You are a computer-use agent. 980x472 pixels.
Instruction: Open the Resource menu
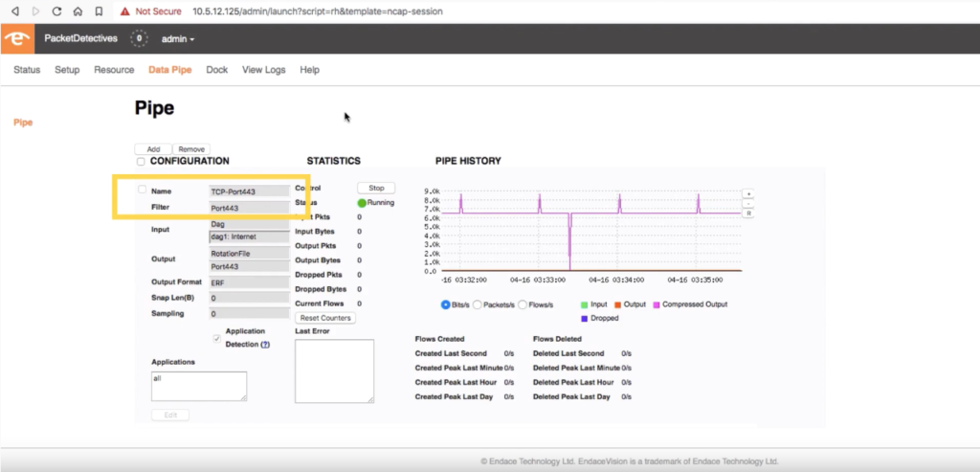pyautogui.click(x=115, y=69)
